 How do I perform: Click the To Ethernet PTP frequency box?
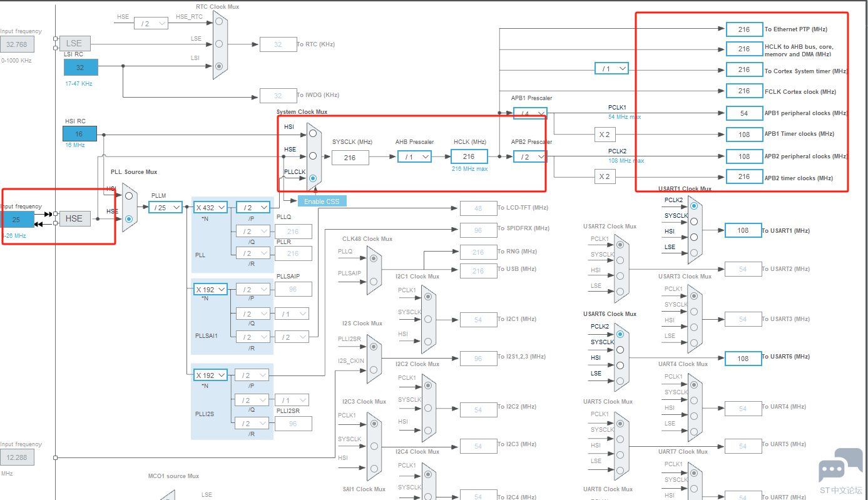(x=744, y=29)
